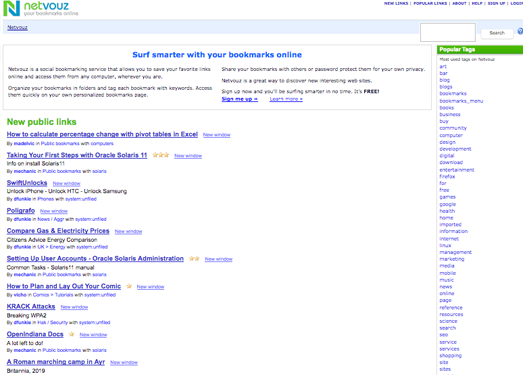This screenshot has height=375, width=523.
Task: Select the 'music' popular tag
Action: click(x=446, y=280)
